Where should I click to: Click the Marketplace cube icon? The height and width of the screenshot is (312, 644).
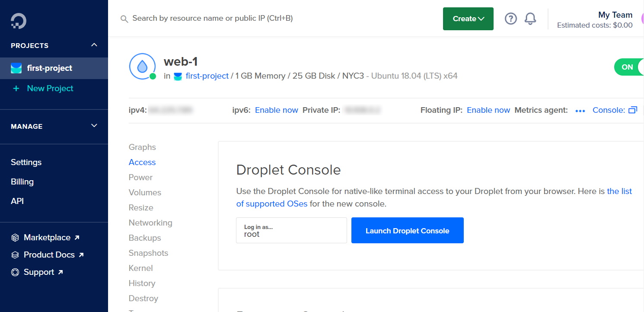15,238
